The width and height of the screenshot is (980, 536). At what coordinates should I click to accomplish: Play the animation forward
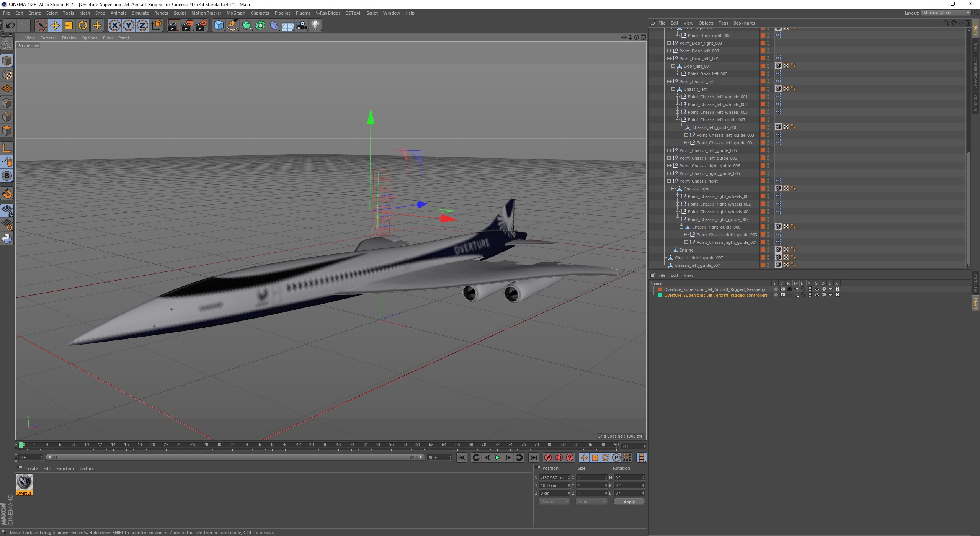click(497, 458)
